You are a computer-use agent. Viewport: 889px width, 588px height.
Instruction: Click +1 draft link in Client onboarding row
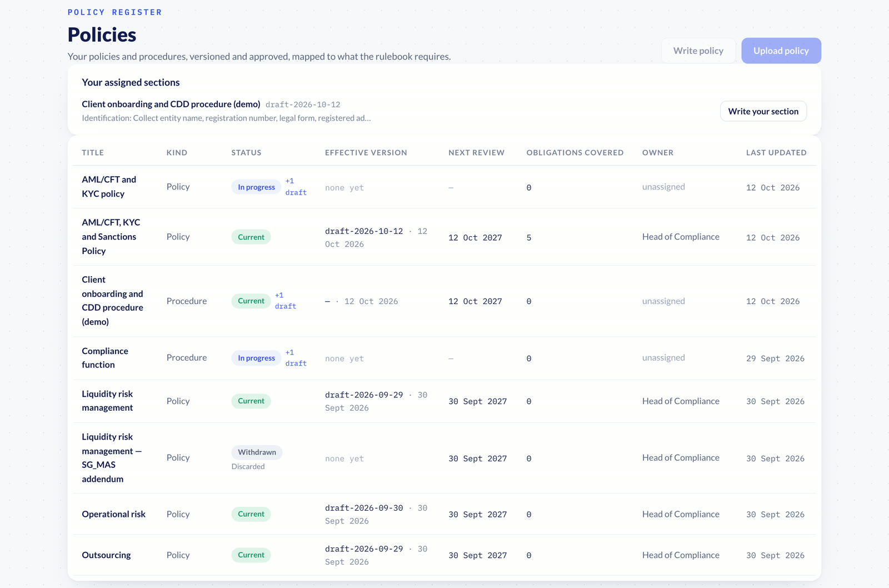click(x=285, y=301)
